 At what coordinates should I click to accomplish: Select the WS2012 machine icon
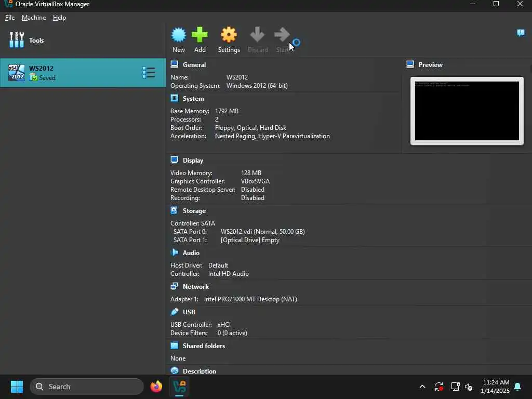pos(17,73)
